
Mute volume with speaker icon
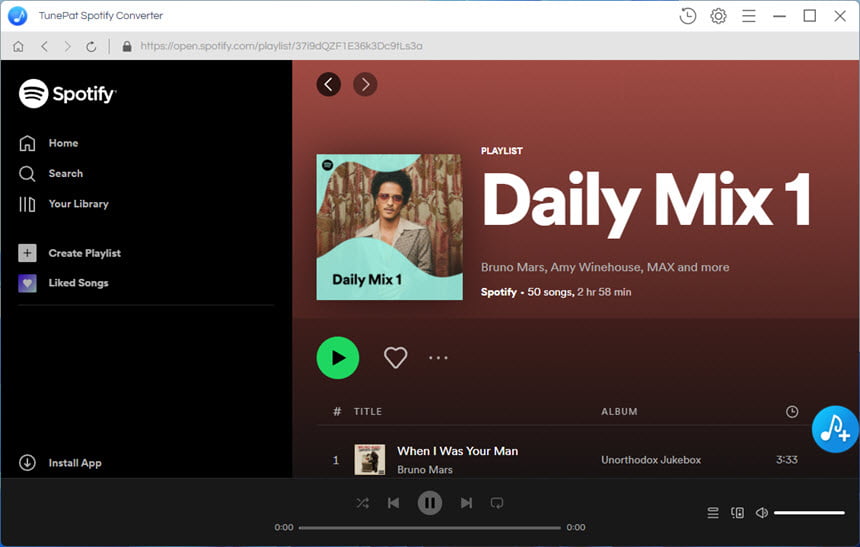(761, 513)
